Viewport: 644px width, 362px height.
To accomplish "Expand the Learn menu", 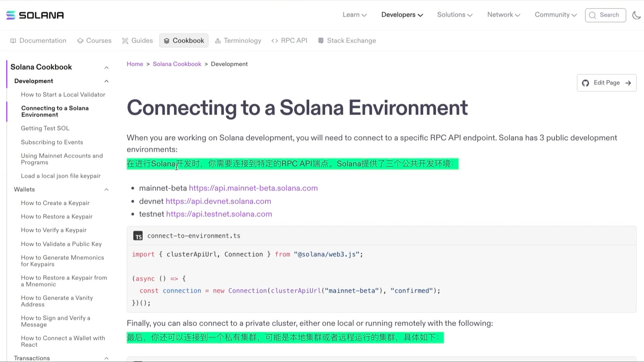I will [x=355, y=15].
